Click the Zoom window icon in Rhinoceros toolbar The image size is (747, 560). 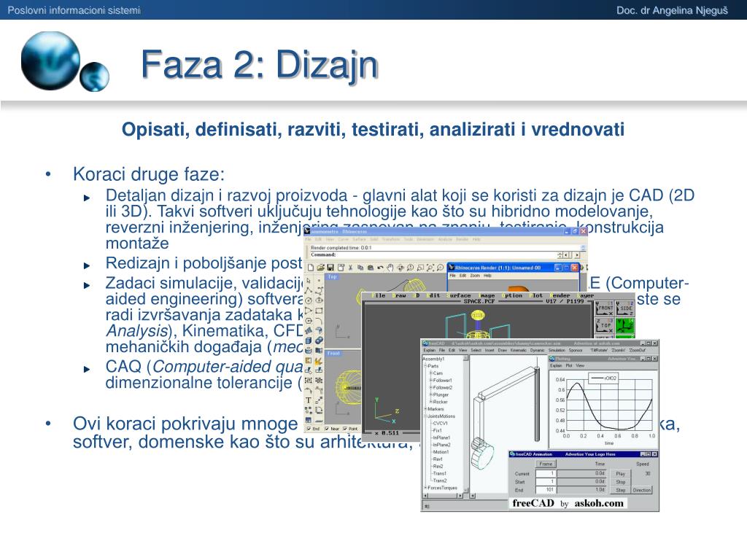(420, 268)
